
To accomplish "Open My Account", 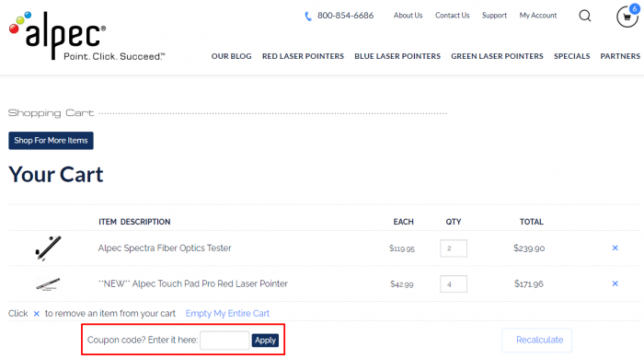I will [538, 16].
